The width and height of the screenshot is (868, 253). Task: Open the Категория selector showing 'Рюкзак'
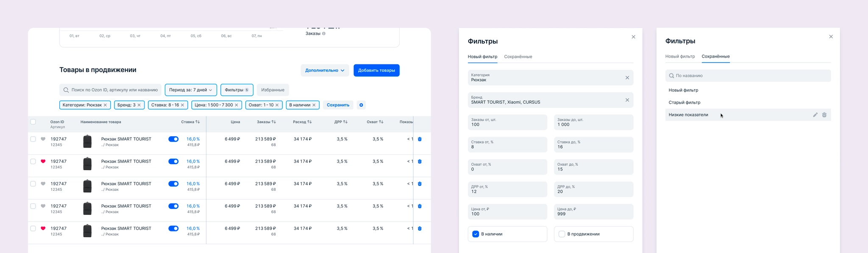(x=551, y=77)
